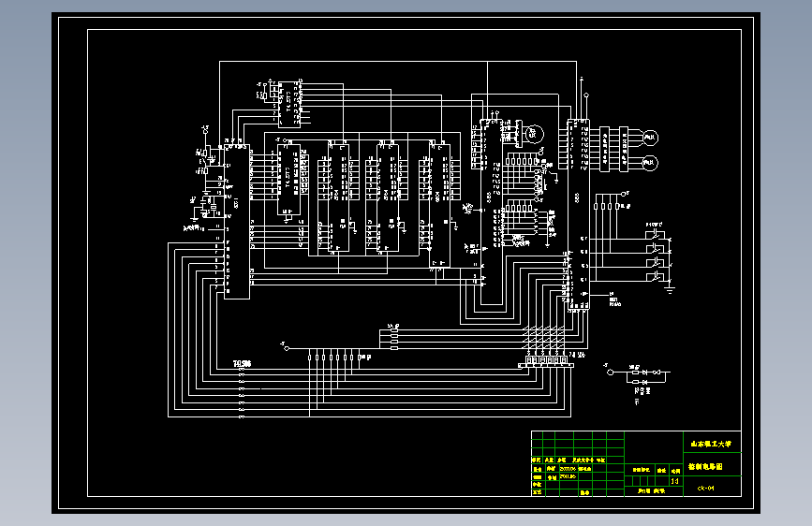Viewport: 812px width, 526px height.
Task: Click the left 8155 interface chip body
Action: [491, 212]
